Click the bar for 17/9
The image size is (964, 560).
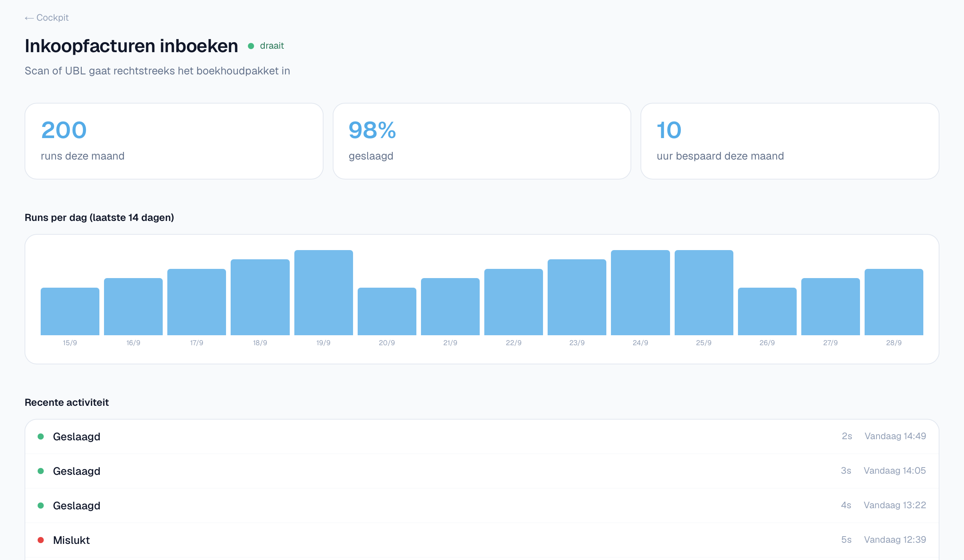pos(196,302)
